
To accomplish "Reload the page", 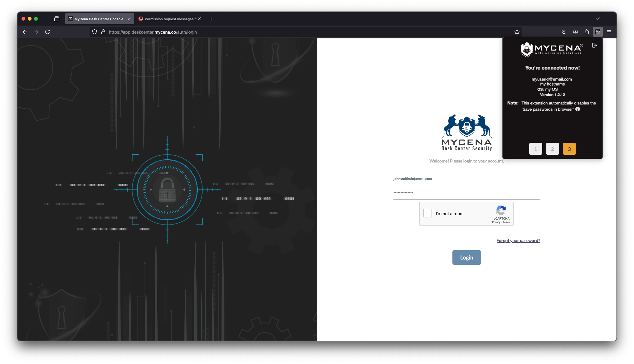I will click(47, 32).
